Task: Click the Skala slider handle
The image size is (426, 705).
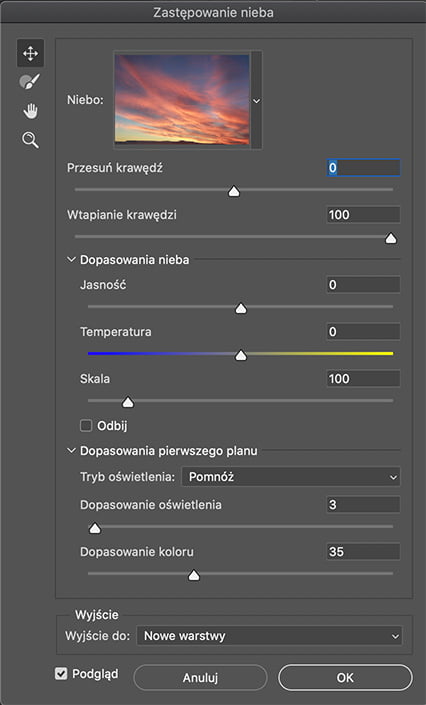Action: [128, 402]
